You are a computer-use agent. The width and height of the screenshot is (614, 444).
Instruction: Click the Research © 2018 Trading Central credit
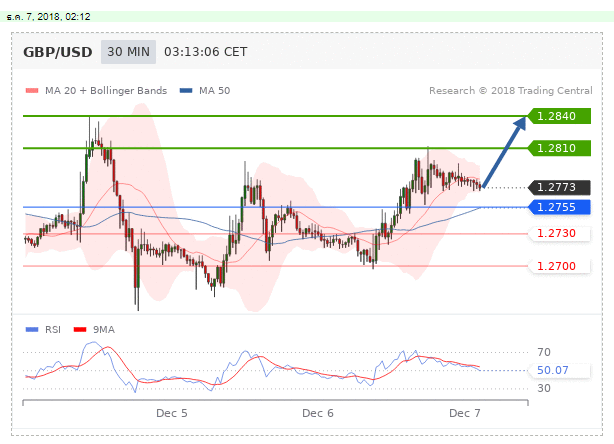coord(511,91)
